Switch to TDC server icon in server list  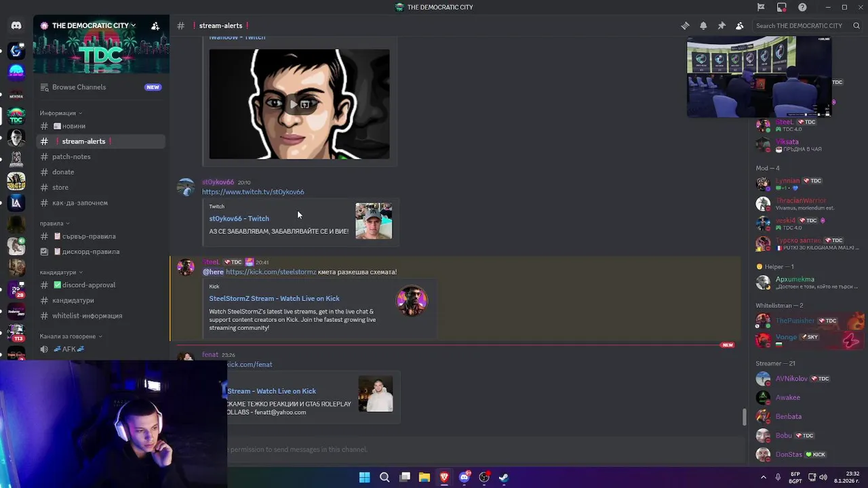point(16,116)
